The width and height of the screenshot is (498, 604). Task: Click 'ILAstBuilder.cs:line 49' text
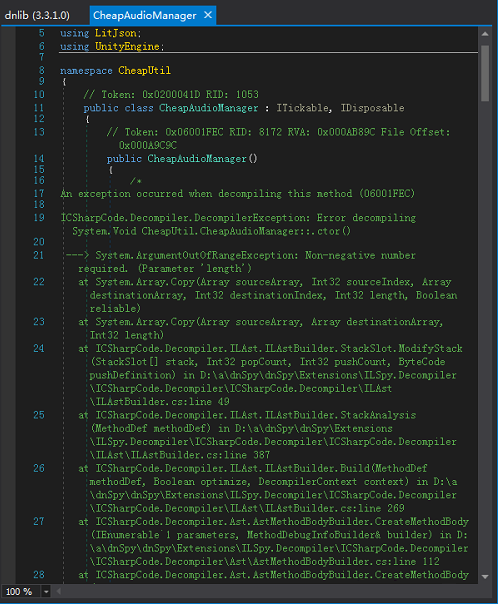(x=162, y=402)
